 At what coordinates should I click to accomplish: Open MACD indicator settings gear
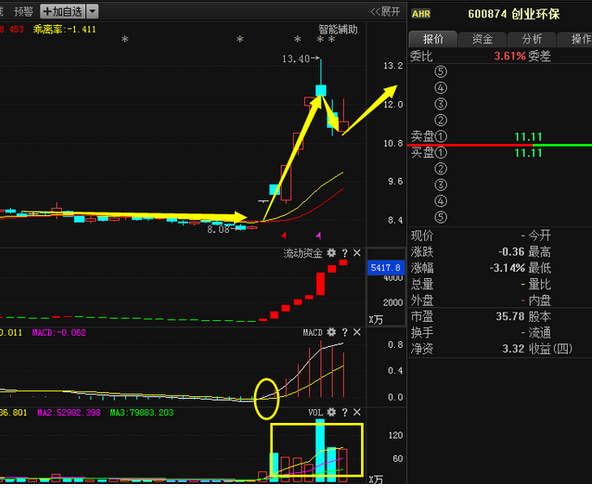331,332
